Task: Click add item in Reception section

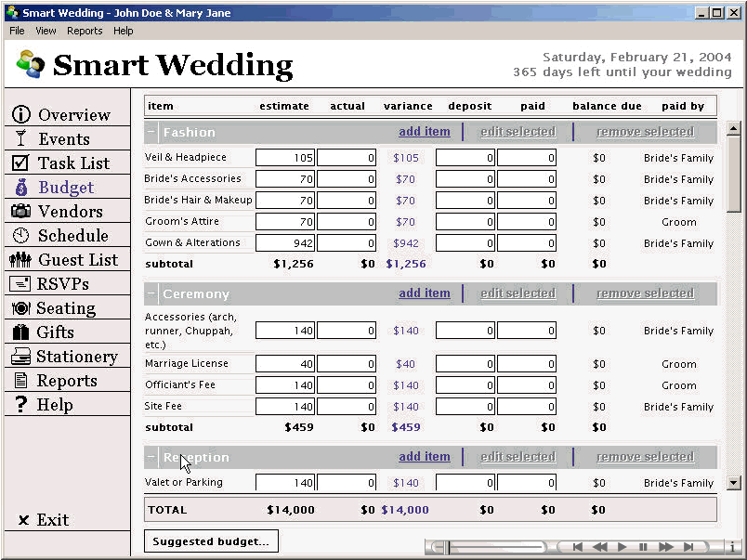Action: [x=425, y=456]
